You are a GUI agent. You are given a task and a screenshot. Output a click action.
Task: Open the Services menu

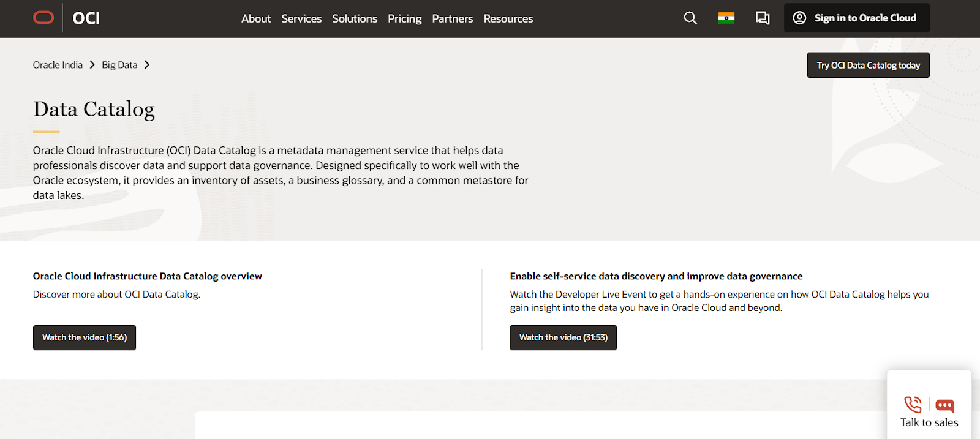tap(301, 19)
